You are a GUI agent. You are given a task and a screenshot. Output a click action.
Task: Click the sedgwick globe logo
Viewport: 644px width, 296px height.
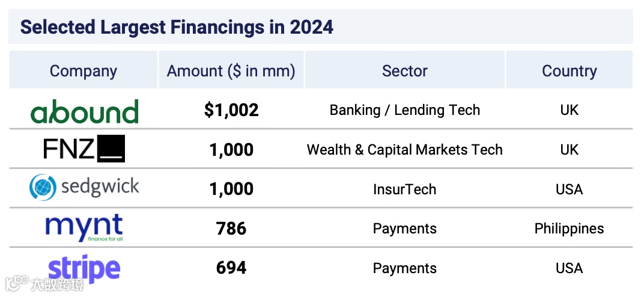[43, 187]
